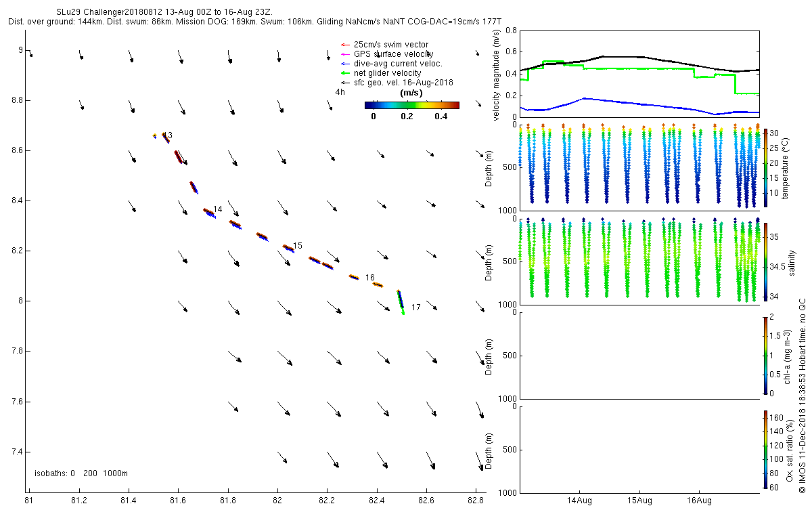The image size is (812, 508).
Task: Select the 'dive-avg current veloc.' legend entry
Action: [x=392, y=64]
